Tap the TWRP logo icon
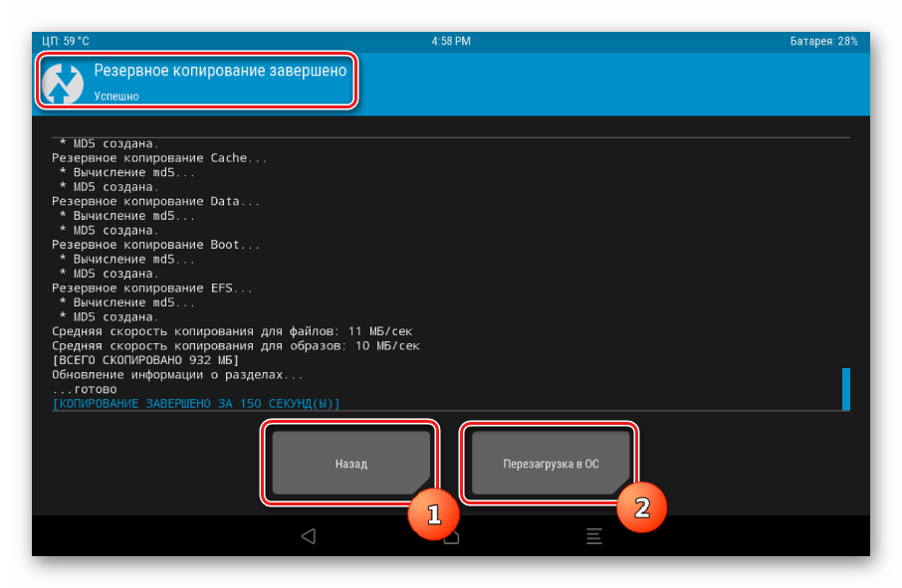The height and width of the screenshot is (588, 902). 63,84
